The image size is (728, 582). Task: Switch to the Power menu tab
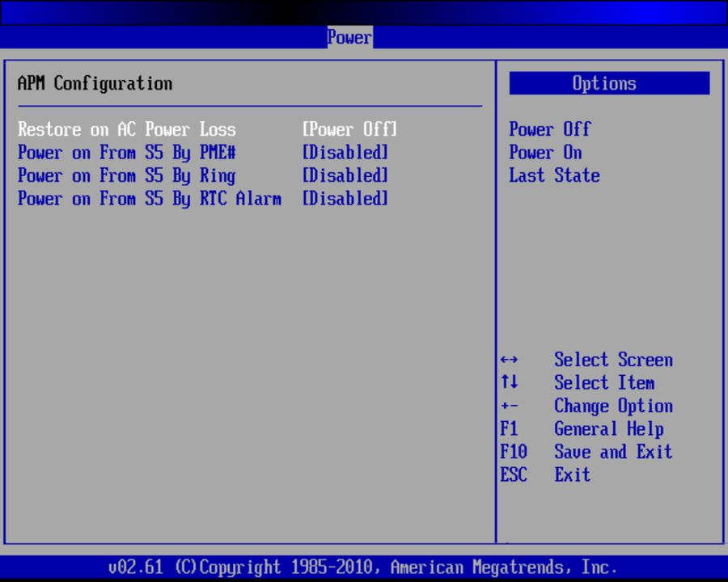pos(349,37)
